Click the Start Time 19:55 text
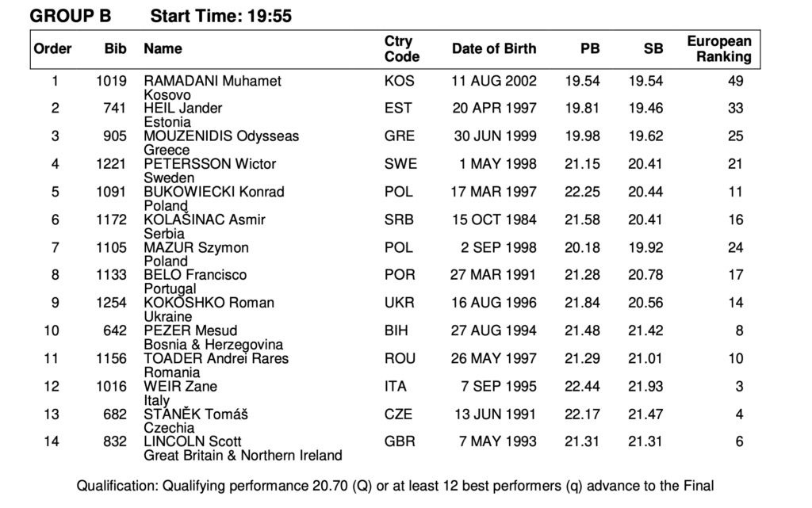This screenshot has width=812, height=508. pyautogui.click(x=220, y=16)
